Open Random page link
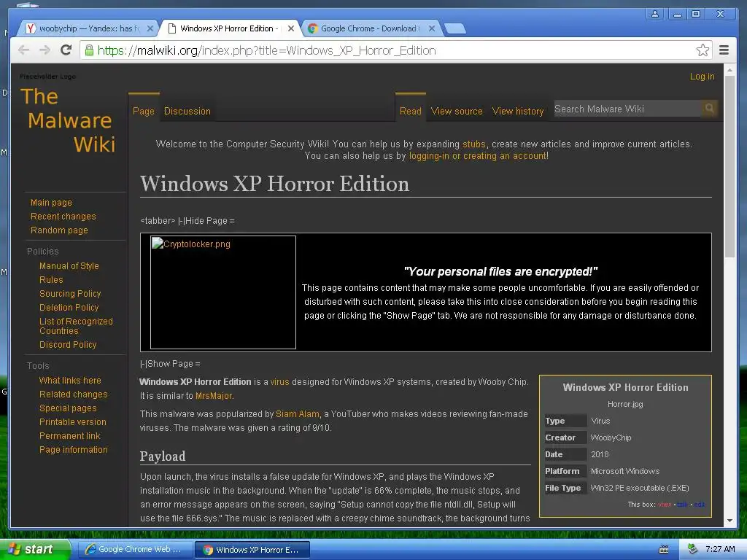This screenshot has height=560, width=747. [59, 230]
